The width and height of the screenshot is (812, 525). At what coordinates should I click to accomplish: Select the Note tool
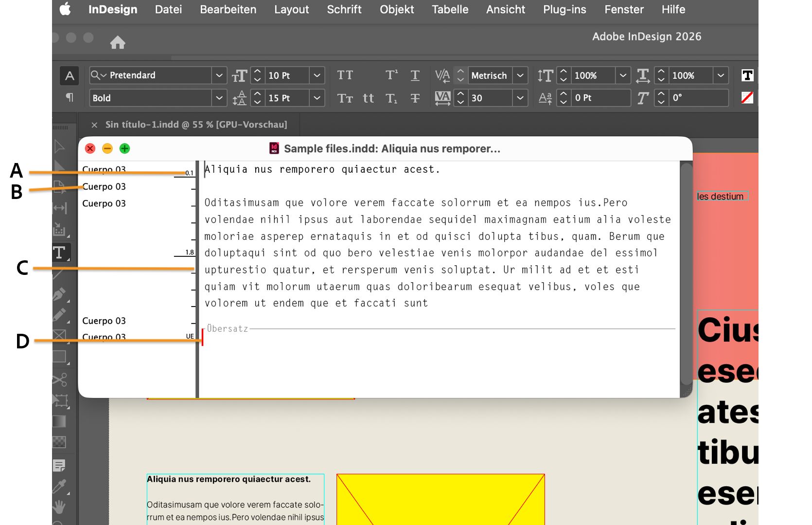point(59,466)
